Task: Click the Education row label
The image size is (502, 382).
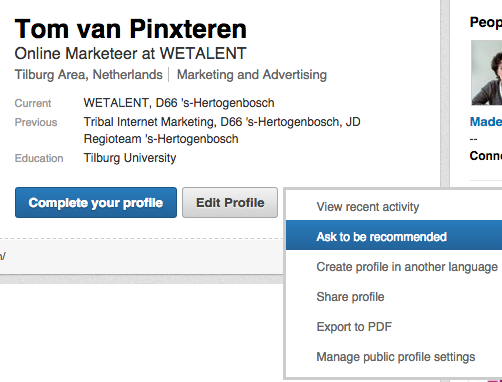Action: coord(39,158)
